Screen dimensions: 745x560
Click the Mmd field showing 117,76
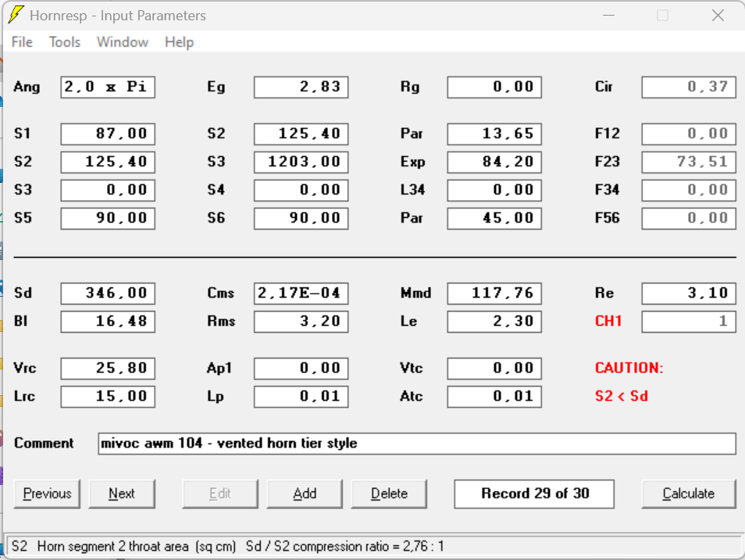[494, 294]
